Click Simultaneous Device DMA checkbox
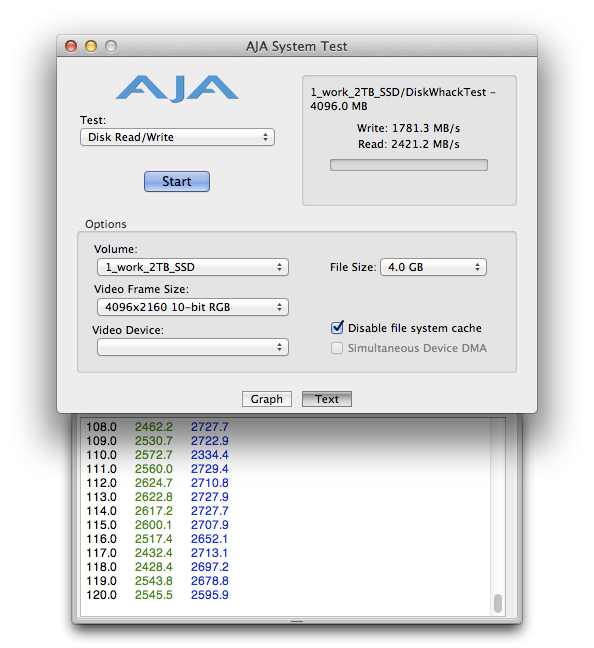The image size is (594, 648). tap(337, 348)
